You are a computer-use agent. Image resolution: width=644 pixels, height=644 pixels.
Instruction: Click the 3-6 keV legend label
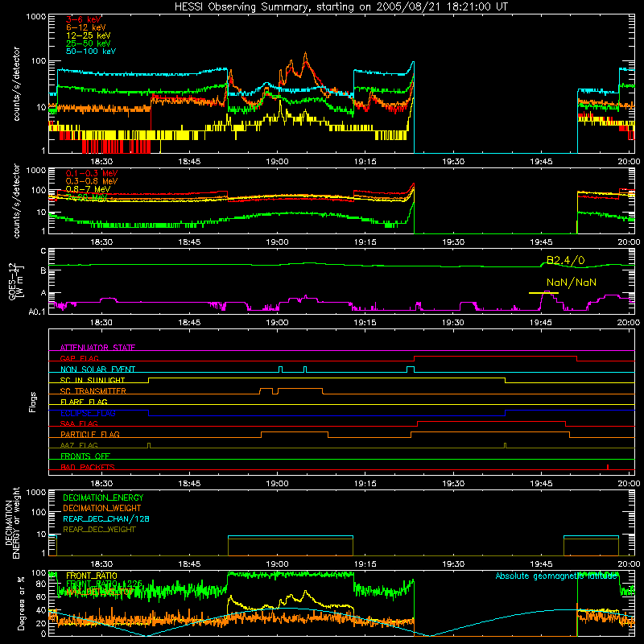pyautogui.click(x=83, y=19)
